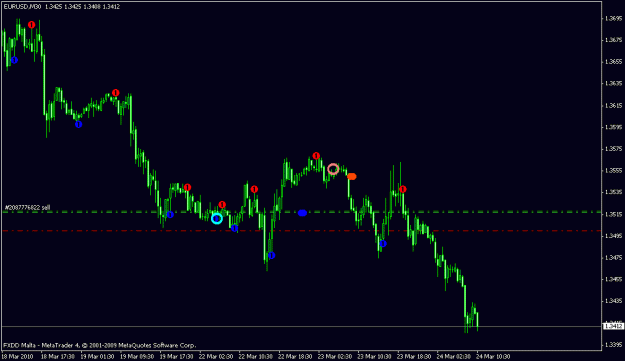Screen dimensions: 625x361
Task: Select the green dash-dot sell order line
Action: [301, 212]
